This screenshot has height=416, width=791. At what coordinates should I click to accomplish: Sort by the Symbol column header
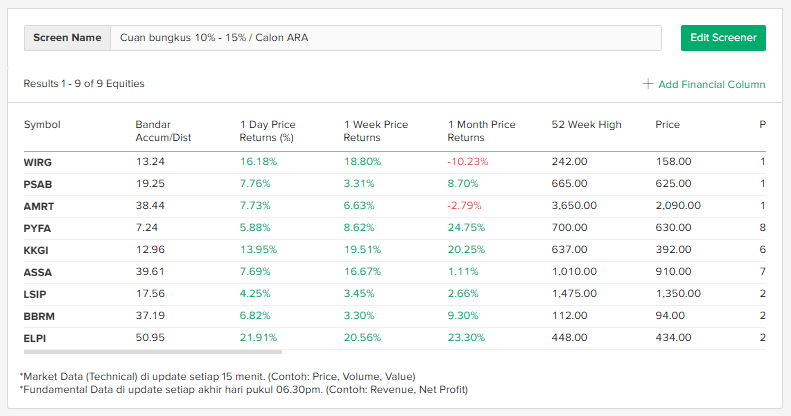click(42, 125)
